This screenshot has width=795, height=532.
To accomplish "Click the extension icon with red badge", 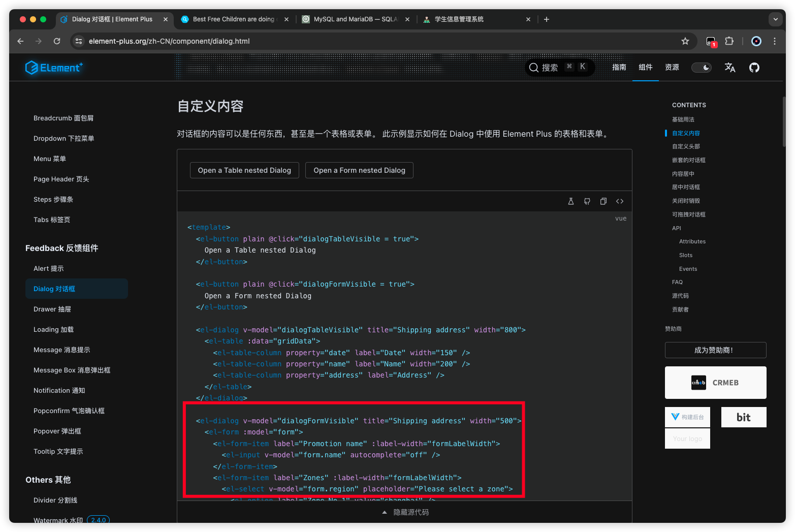I will click(711, 42).
